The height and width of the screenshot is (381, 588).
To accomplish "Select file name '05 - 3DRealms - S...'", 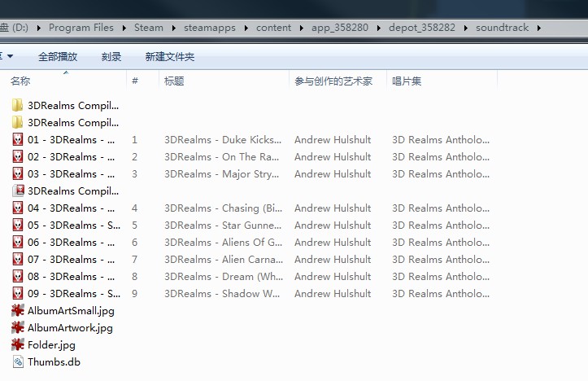I will [74, 225].
